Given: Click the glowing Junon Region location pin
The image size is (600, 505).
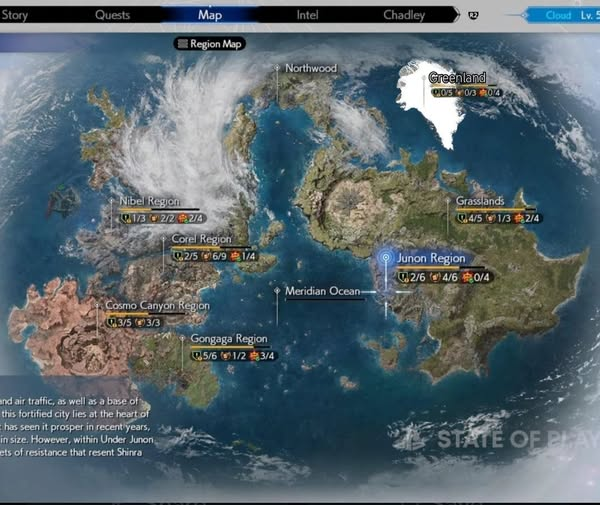Looking at the screenshot, I should point(385,258).
